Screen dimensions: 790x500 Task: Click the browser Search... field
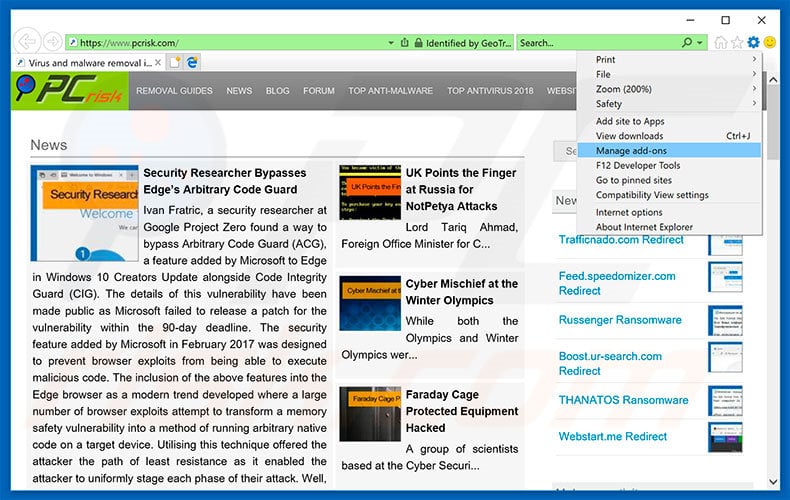click(598, 43)
